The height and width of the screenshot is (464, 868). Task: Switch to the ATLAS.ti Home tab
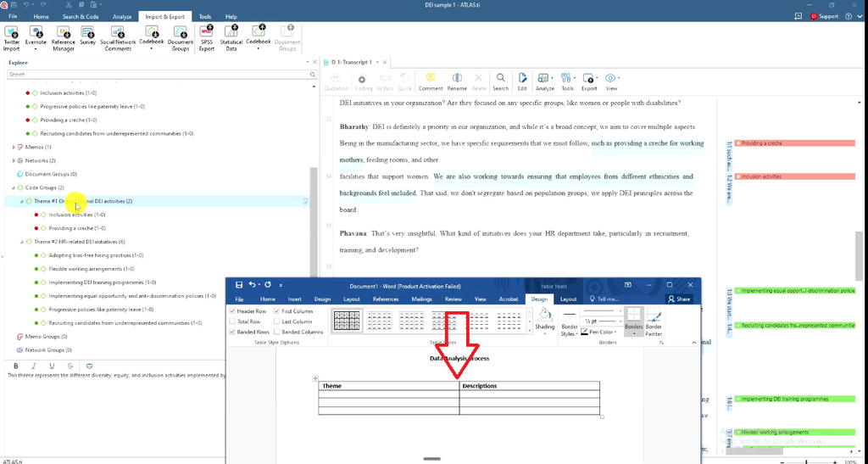coord(41,17)
